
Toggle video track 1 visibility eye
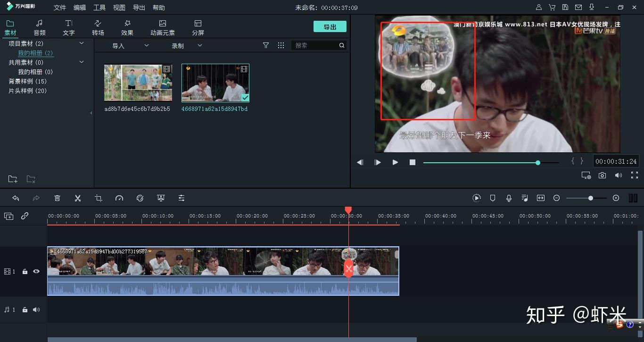[36, 271]
